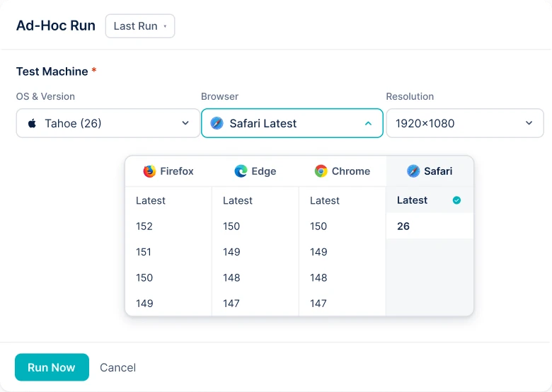Choose Firefox Latest version
The image size is (552, 392).
pos(168,200)
